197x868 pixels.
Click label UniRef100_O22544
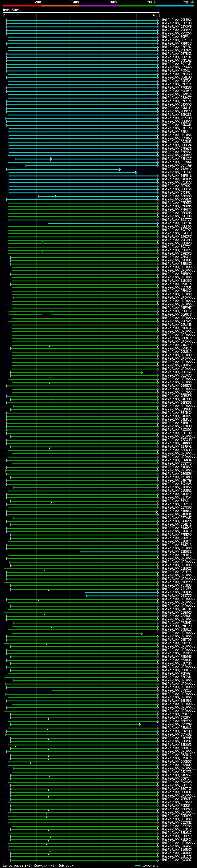tap(177, 162)
